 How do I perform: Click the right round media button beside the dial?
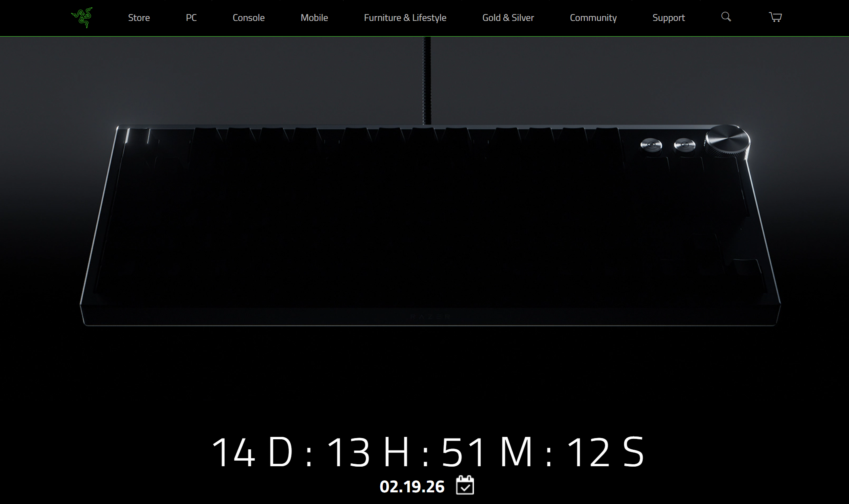[x=685, y=144]
